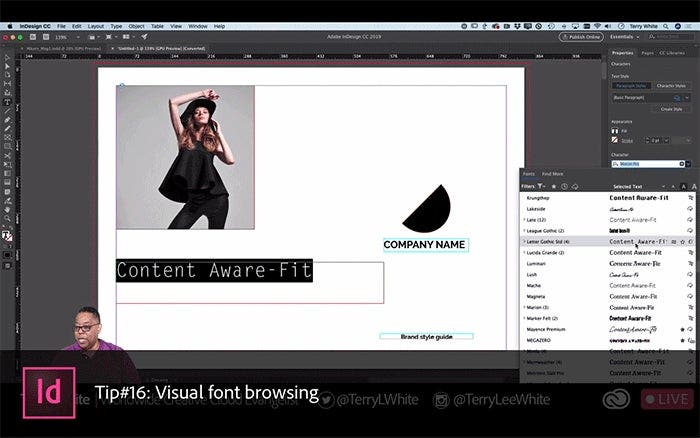Open the Layout menu
Screen dimensions: 700x438
95,25
